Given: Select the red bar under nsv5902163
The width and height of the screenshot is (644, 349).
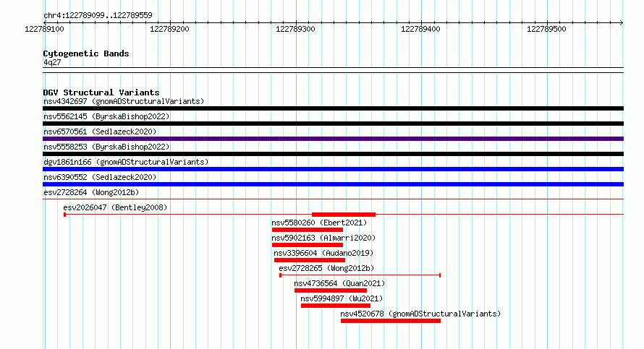Looking at the screenshot, I should point(308,245).
